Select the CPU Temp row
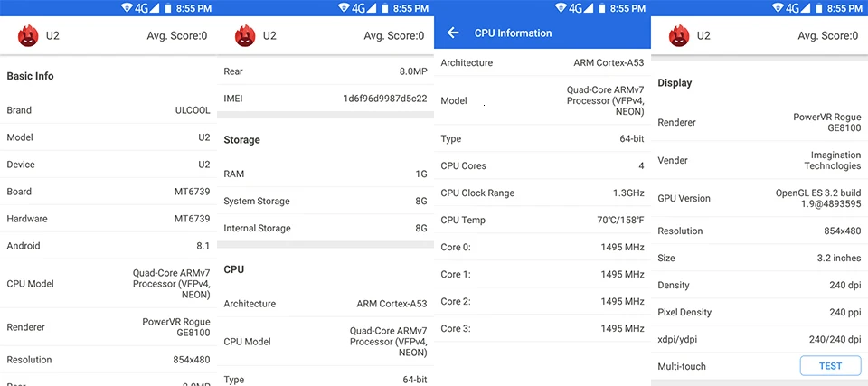868x386 pixels. [x=542, y=220]
